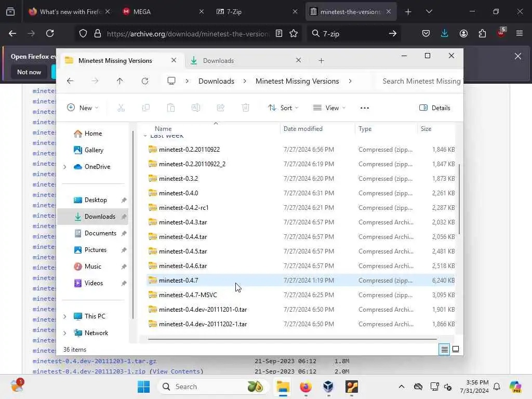Switch to MEGA Firefox tab

click(163, 11)
